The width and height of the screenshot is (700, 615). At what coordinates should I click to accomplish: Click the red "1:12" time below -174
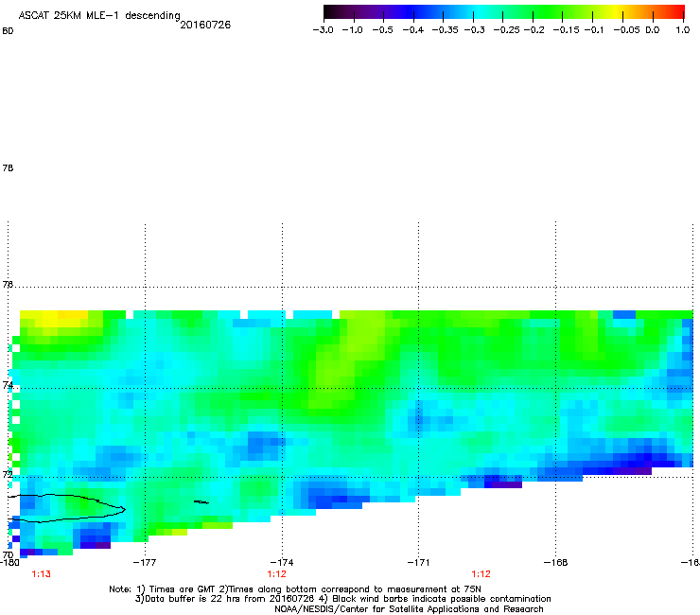(277, 574)
